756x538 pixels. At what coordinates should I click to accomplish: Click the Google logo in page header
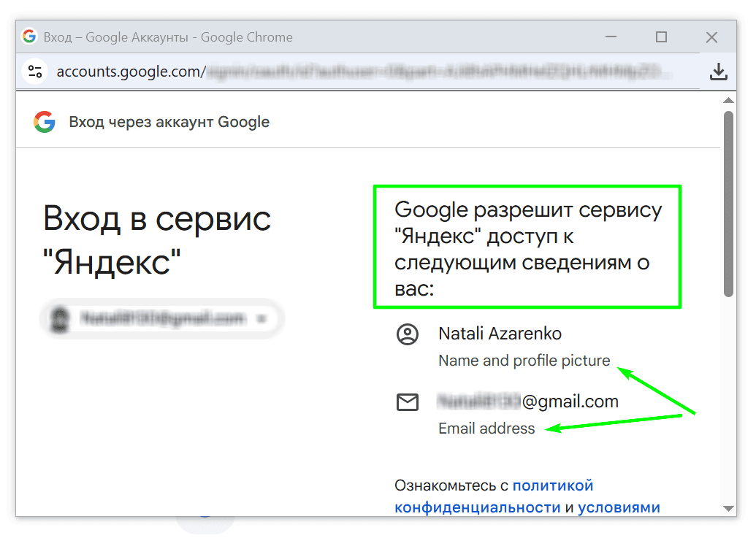pos(45,122)
